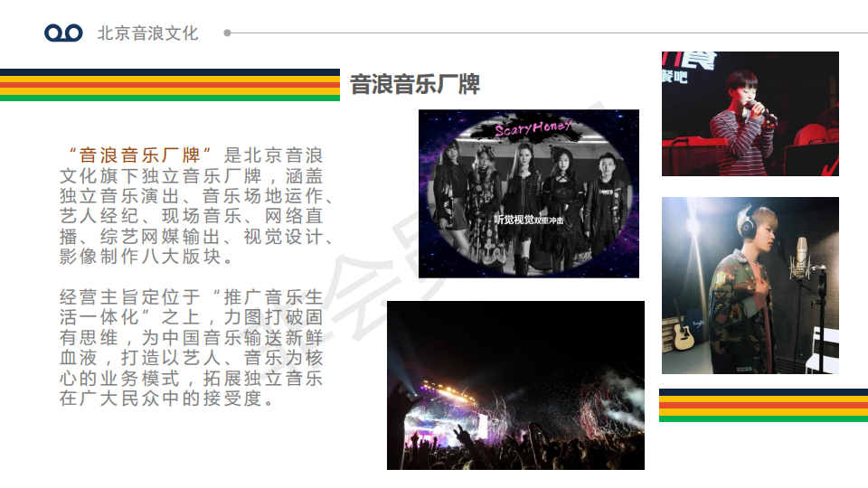Click the paragraph starting "音浪音乐厂牌" 是北京音浪
The height and width of the screenshot is (488, 868).
pyautogui.click(x=197, y=206)
